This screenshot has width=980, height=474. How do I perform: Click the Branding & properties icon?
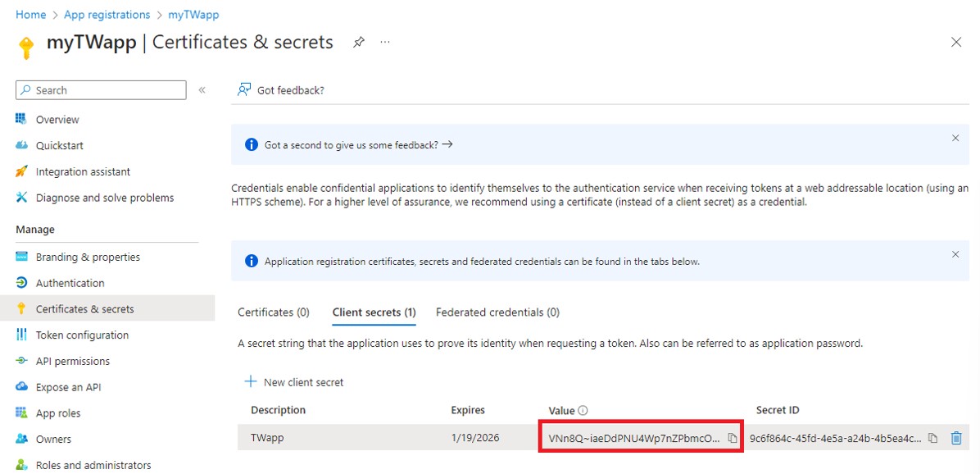pyautogui.click(x=22, y=257)
